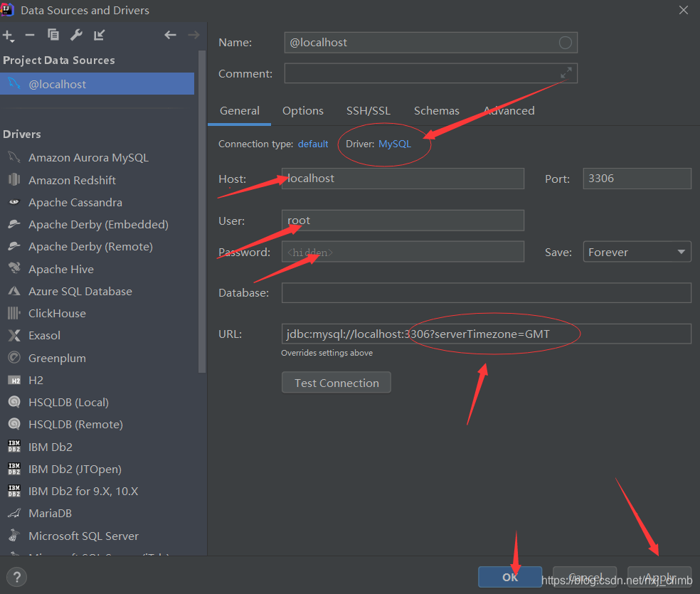Focus the User input field
700x594 pixels.
(x=403, y=221)
